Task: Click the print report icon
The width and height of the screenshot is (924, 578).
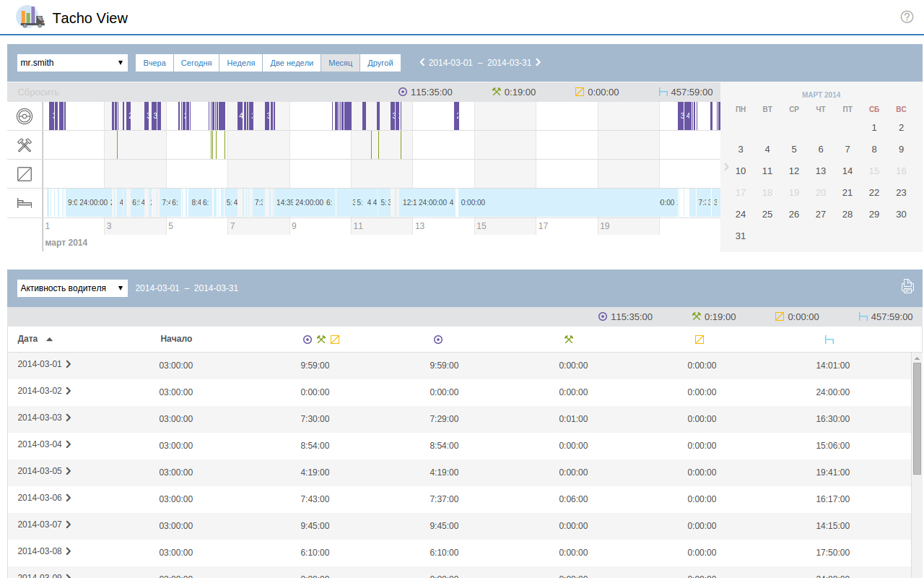Action: 907,287
